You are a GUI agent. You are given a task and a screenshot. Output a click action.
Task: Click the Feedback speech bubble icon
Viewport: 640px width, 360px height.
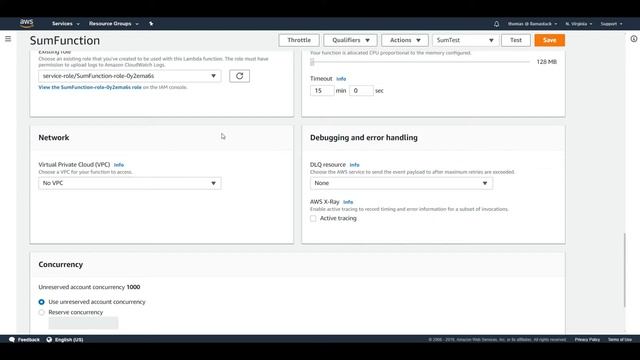coord(12,340)
